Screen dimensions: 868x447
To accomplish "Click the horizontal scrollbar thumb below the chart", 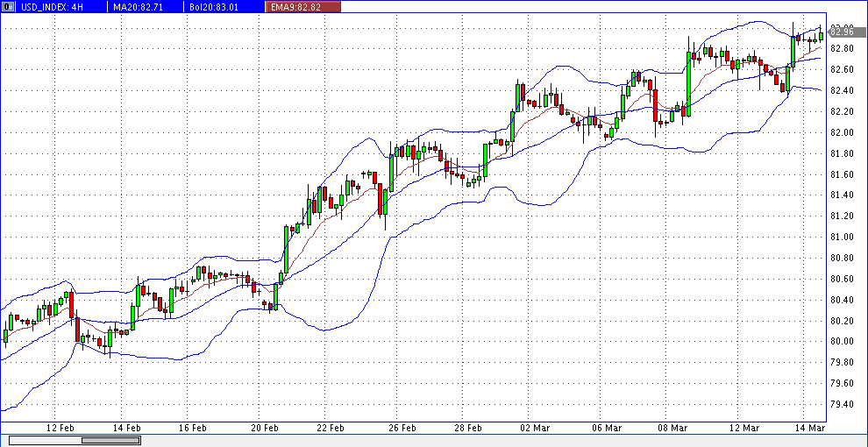I will click(x=110, y=440).
